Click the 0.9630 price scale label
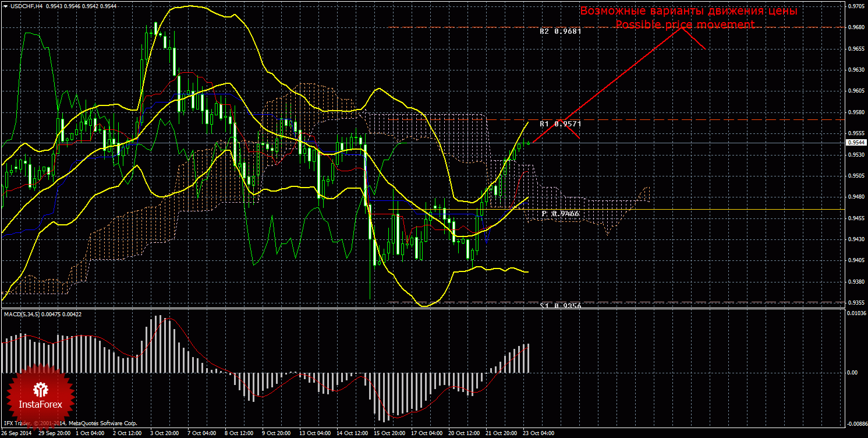 coord(856,70)
